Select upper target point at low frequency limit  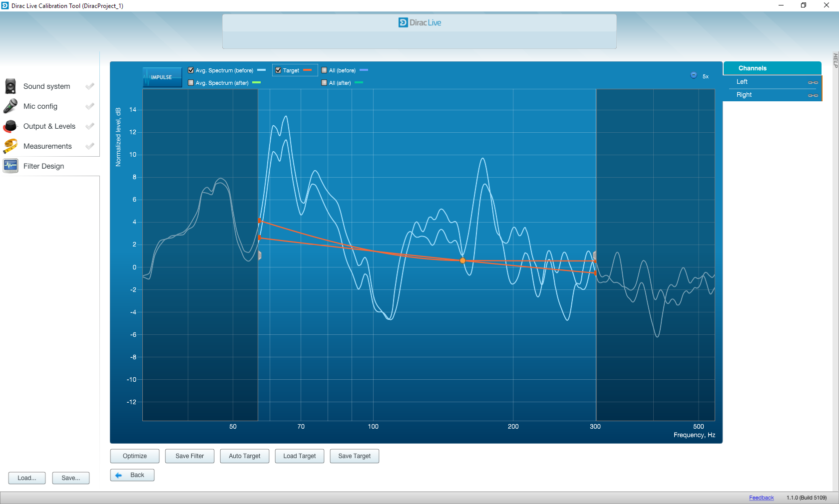[x=259, y=221]
